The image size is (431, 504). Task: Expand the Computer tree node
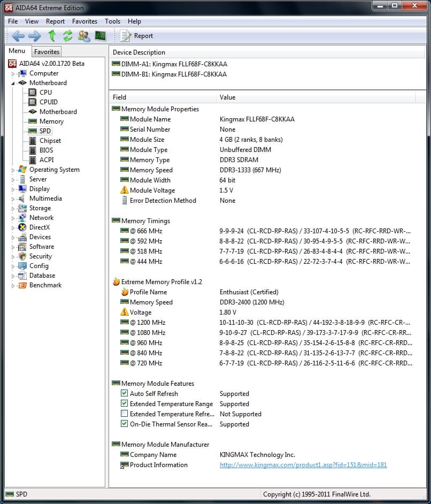pos(13,74)
